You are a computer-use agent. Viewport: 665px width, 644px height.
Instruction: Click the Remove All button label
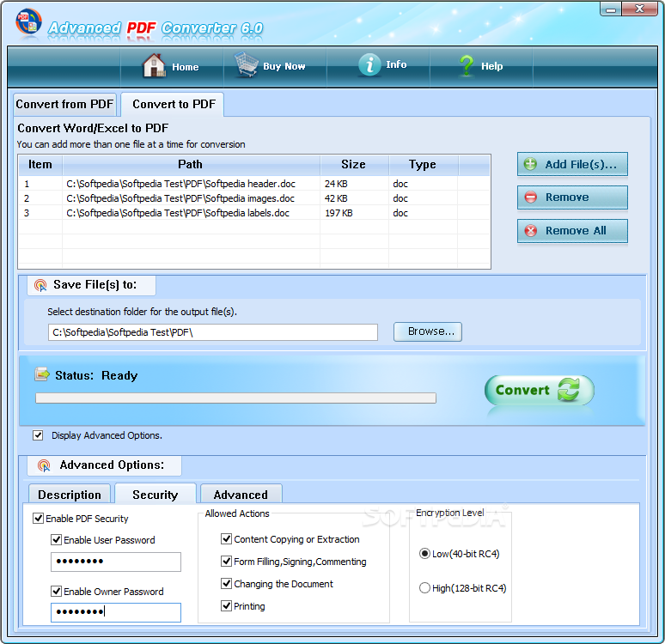[x=576, y=231]
